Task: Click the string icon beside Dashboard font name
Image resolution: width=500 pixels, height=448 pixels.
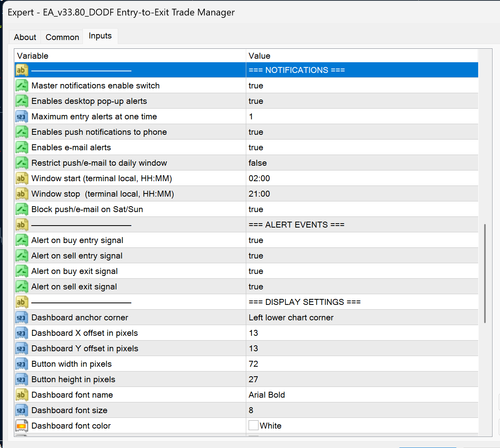Action: click(x=22, y=395)
